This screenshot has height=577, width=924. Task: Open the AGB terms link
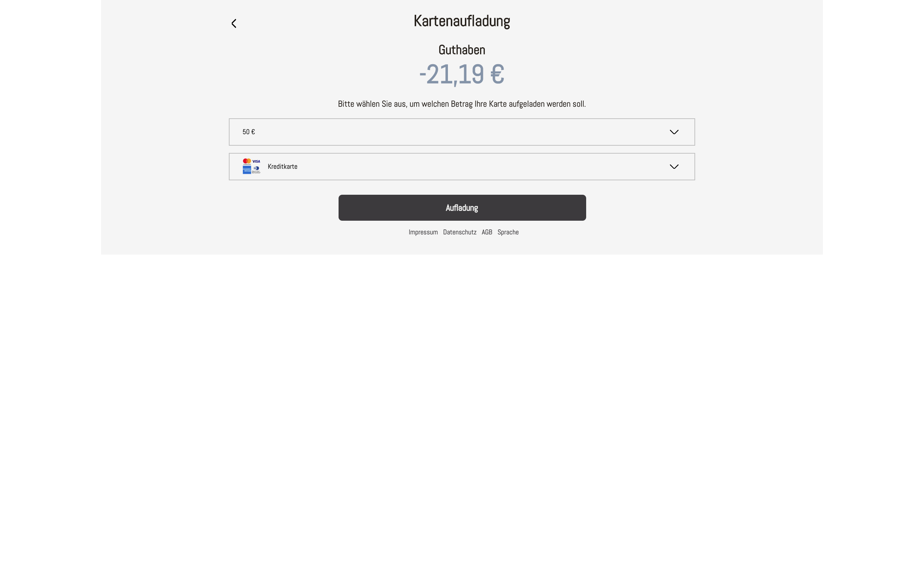click(x=487, y=232)
